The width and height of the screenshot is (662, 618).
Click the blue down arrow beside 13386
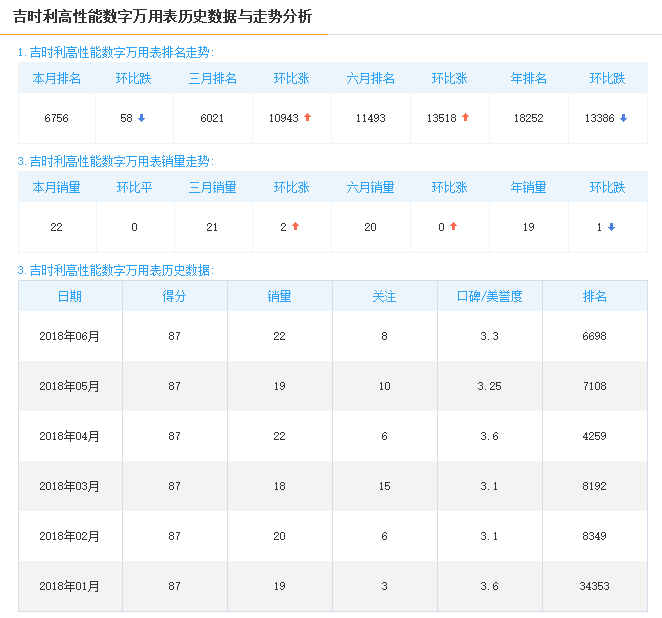click(x=623, y=118)
